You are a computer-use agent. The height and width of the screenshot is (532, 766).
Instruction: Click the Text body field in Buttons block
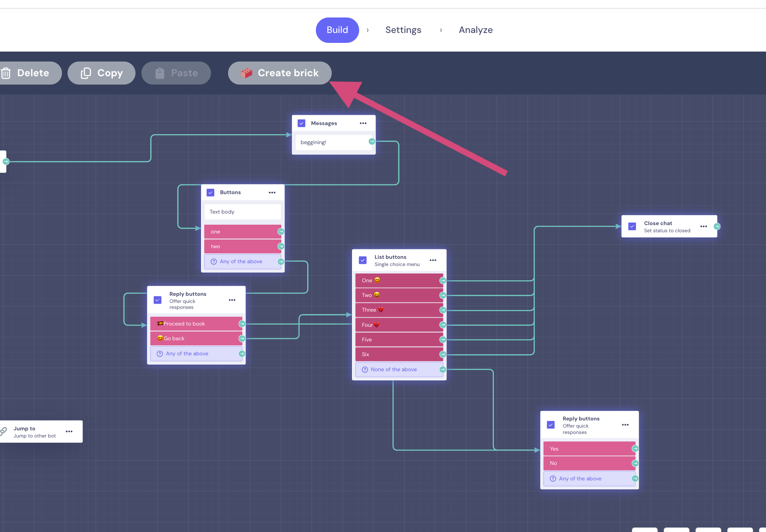[243, 212]
